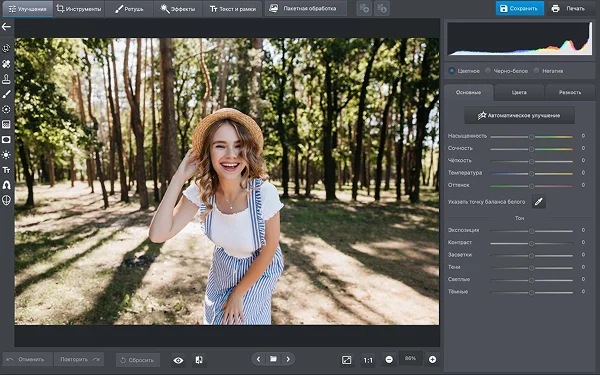Go to previous photo arrow
Viewport: 600px width, 375px height.
pyautogui.click(x=259, y=359)
